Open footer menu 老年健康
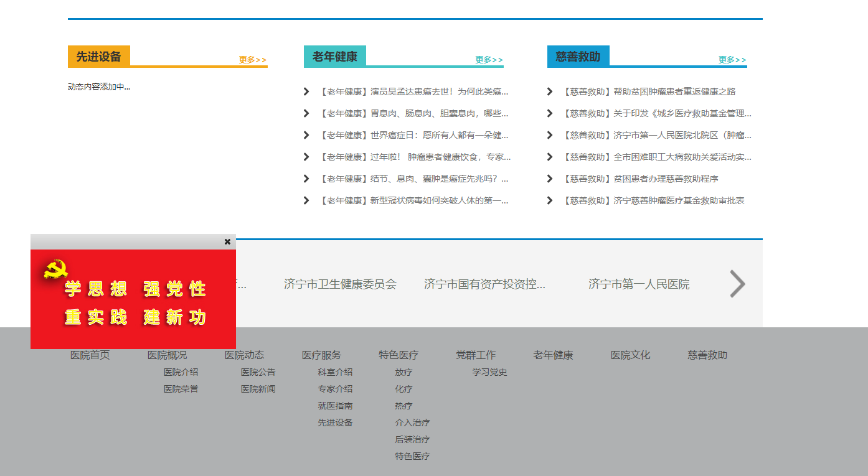This screenshot has width=868, height=476. click(x=554, y=355)
